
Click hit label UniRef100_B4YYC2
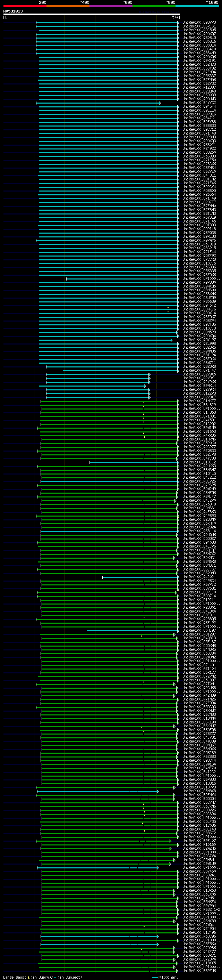(x=199, y=103)
